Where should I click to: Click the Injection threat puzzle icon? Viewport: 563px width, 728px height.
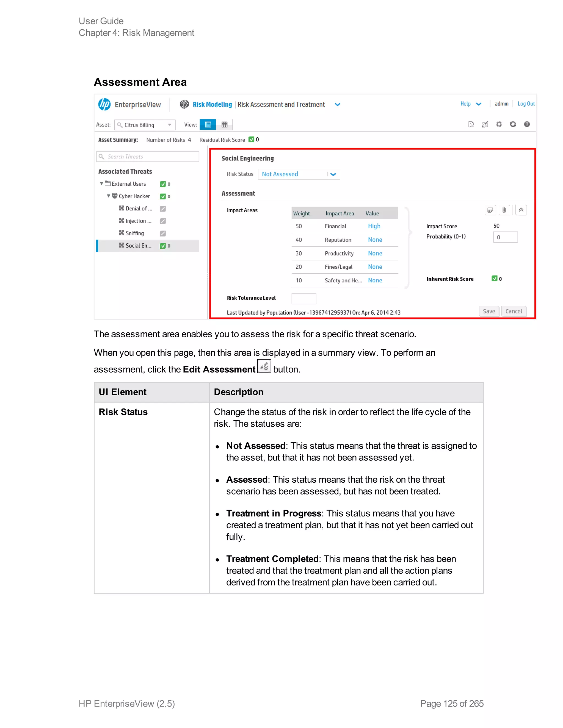[122, 220]
